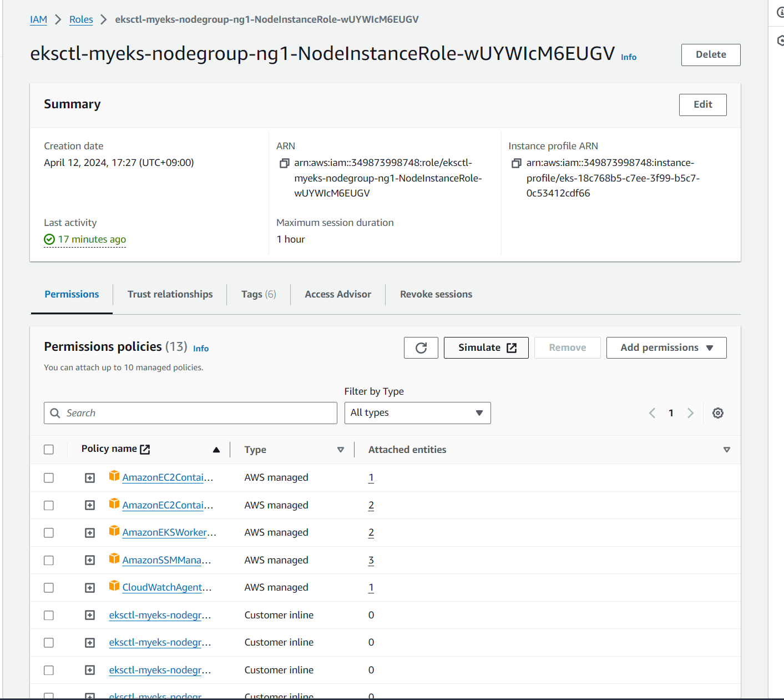
Task: Go to Roles breadcrumb link
Action: pyautogui.click(x=81, y=19)
